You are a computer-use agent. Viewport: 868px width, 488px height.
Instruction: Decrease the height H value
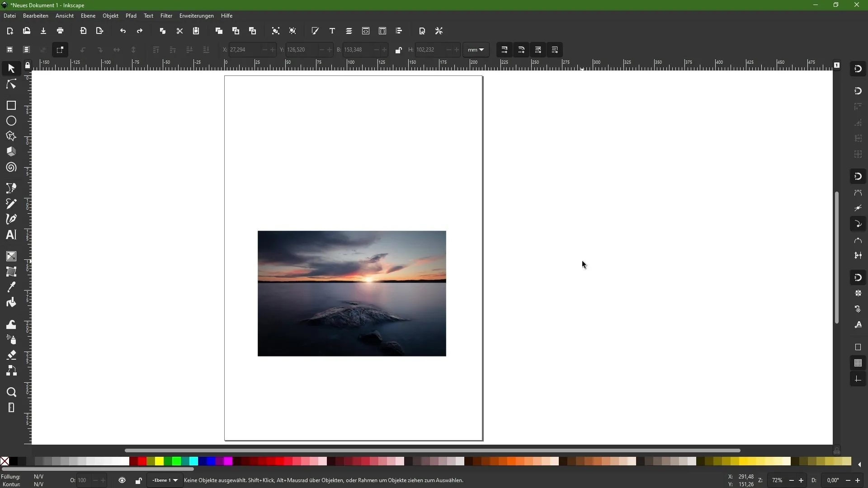coord(448,50)
